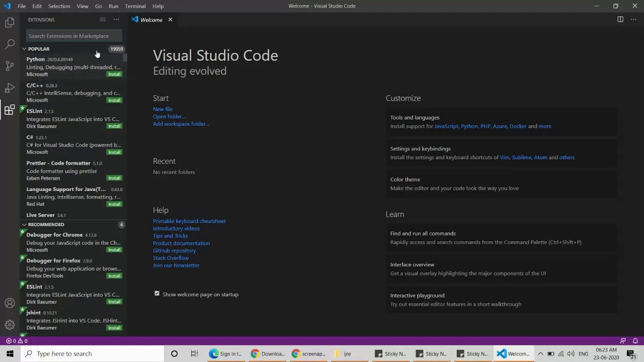Open Find and run all commands
The height and width of the screenshot is (362, 644).
(501, 237)
